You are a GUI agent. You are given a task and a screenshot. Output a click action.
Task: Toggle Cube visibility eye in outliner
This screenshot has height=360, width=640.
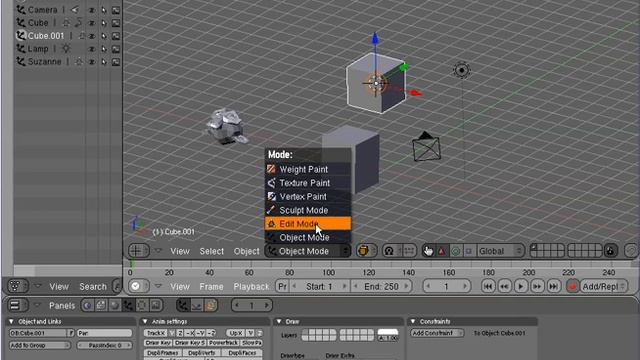click(x=92, y=23)
